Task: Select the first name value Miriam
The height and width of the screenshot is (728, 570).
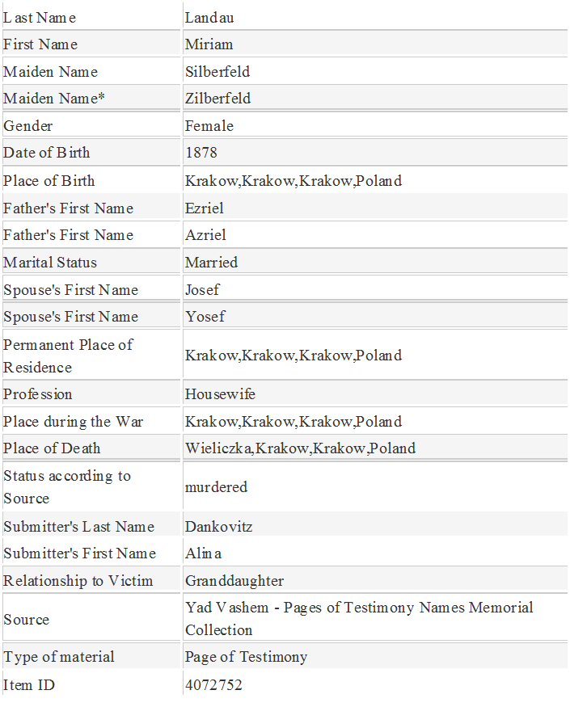Action: point(209,44)
